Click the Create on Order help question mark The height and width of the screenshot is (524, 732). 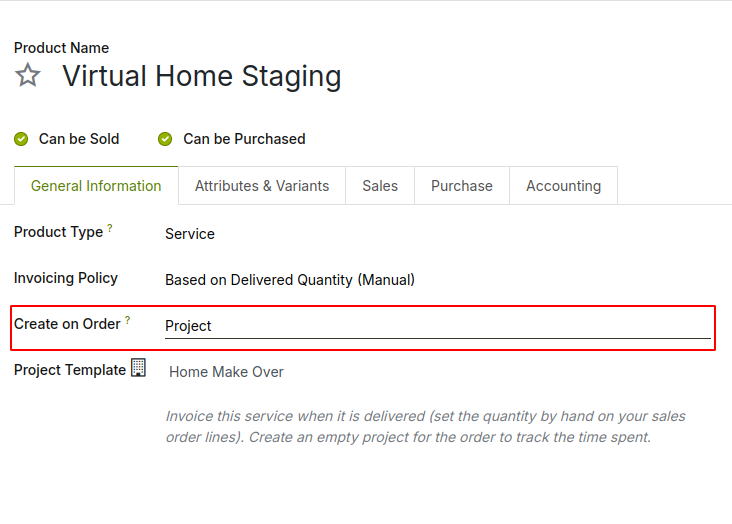(x=128, y=320)
